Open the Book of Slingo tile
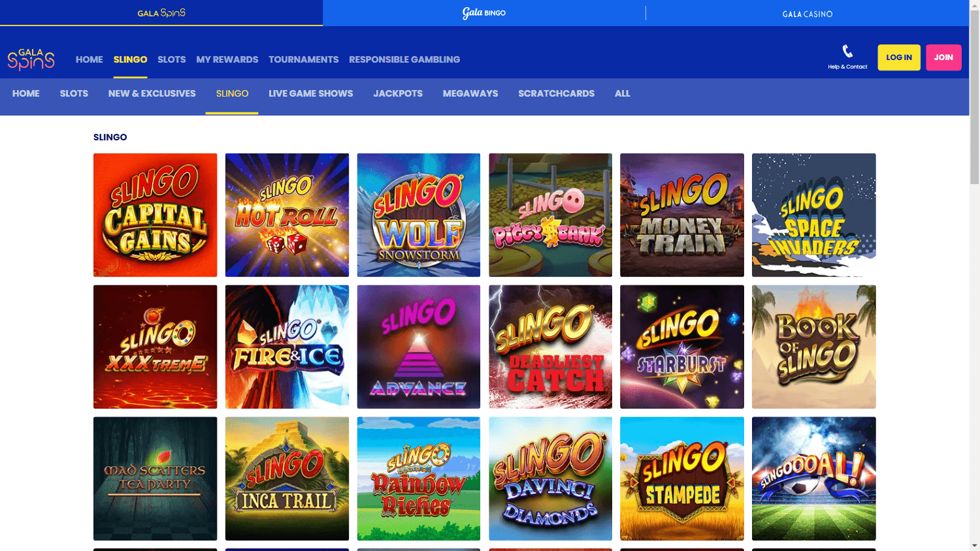 pos(813,347)
